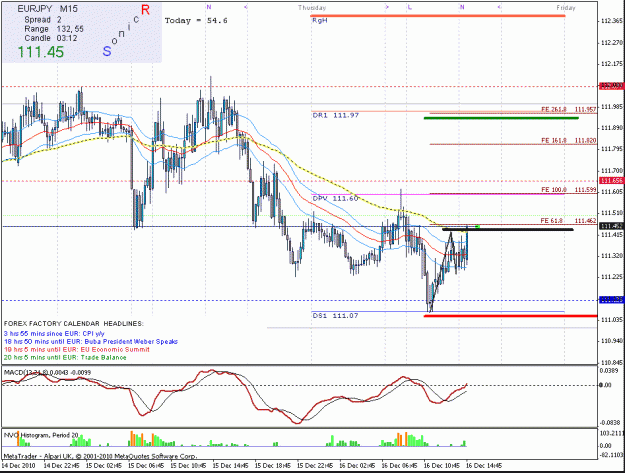The image size is (625, 473).
Task: Click the 0.0389 MACD scale value
Action: pos(608,371)
